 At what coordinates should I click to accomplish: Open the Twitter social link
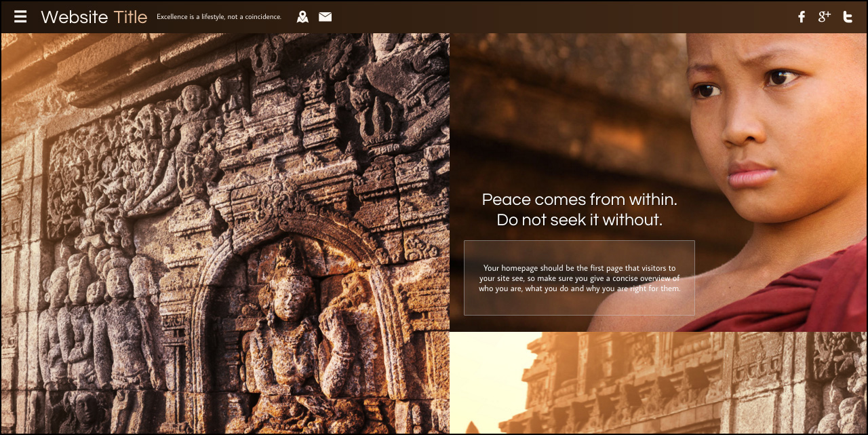point(847,17)
